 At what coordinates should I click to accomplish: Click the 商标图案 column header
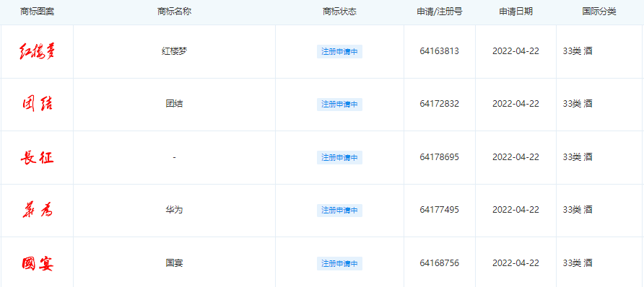point(37,12)
